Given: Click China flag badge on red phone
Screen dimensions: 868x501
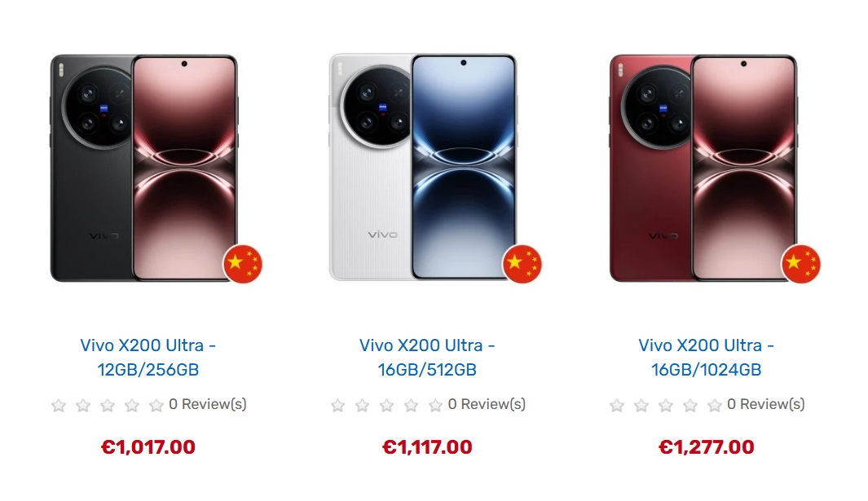Looking at the screenshot, I should 800,263.
